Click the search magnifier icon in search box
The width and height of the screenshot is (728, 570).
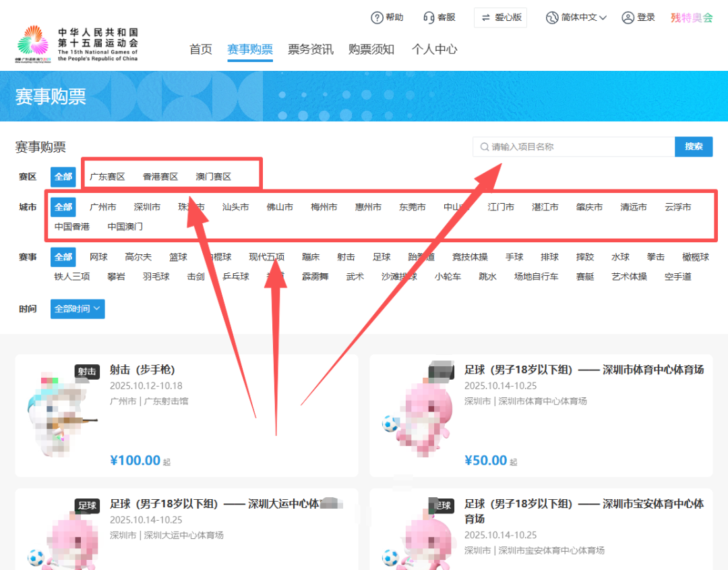coord(484,146)
